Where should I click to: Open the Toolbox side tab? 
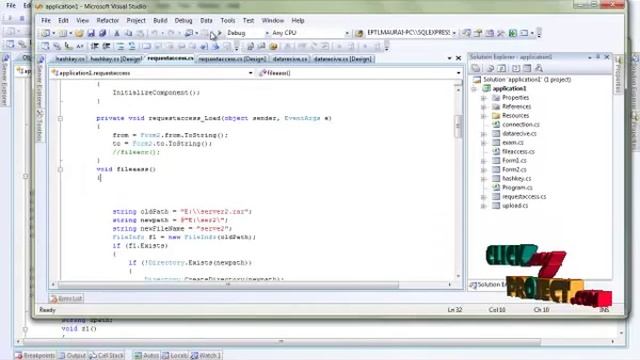(x=40, y=125)
